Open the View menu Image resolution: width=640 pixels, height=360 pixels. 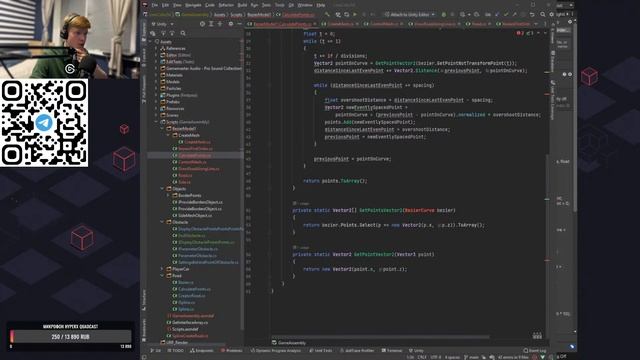point(177,5)
